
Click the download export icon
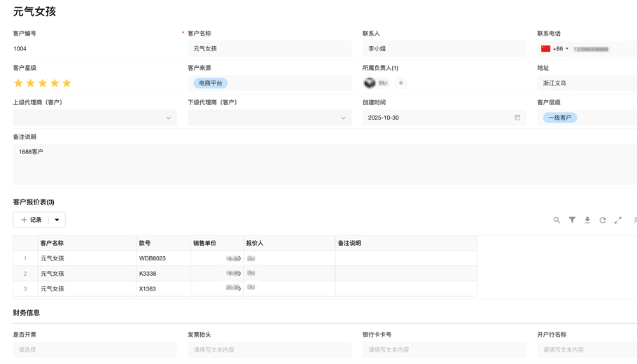click(x=587, y=220)
